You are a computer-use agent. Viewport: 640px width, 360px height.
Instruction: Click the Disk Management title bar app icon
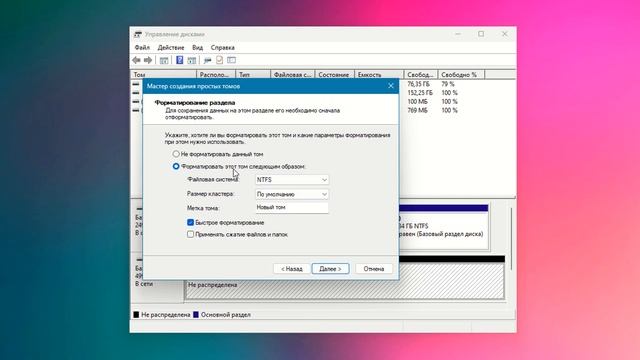click(138, 34)
